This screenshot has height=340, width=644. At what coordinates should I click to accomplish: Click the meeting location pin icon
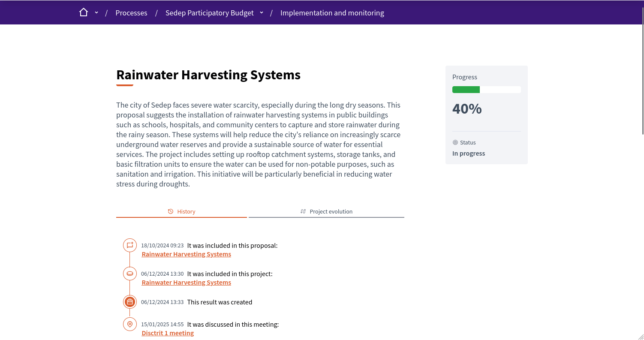[x=130, y=324]
